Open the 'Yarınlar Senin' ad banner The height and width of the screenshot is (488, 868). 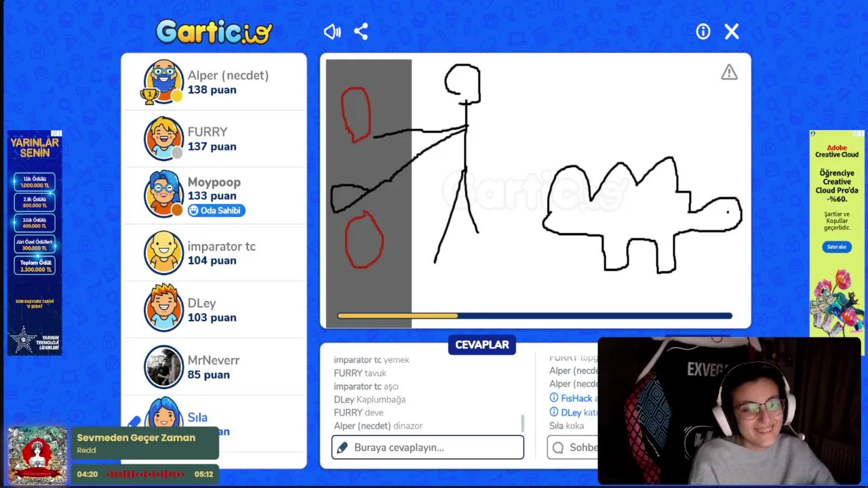35,242
